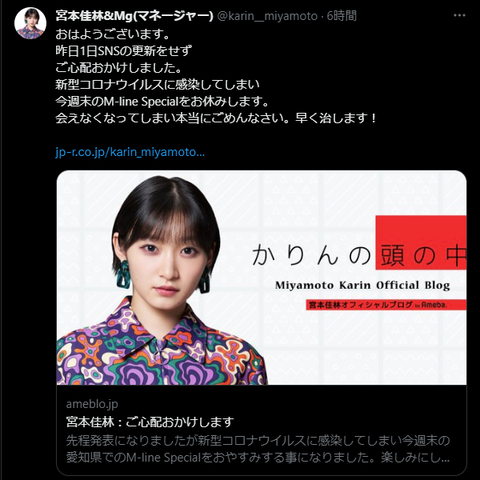Click the line mentioning M-line Special
The height and width of the screenshot is (480, 480).
click(162, 102)
